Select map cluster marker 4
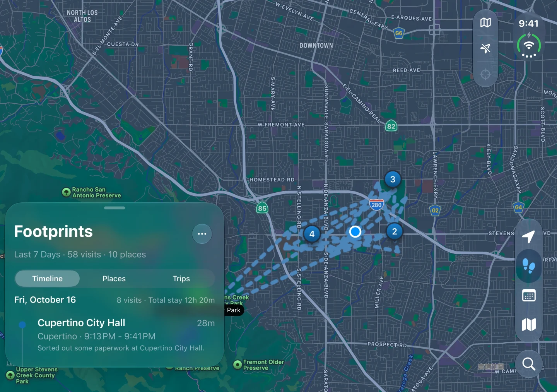 click(312, 234)
